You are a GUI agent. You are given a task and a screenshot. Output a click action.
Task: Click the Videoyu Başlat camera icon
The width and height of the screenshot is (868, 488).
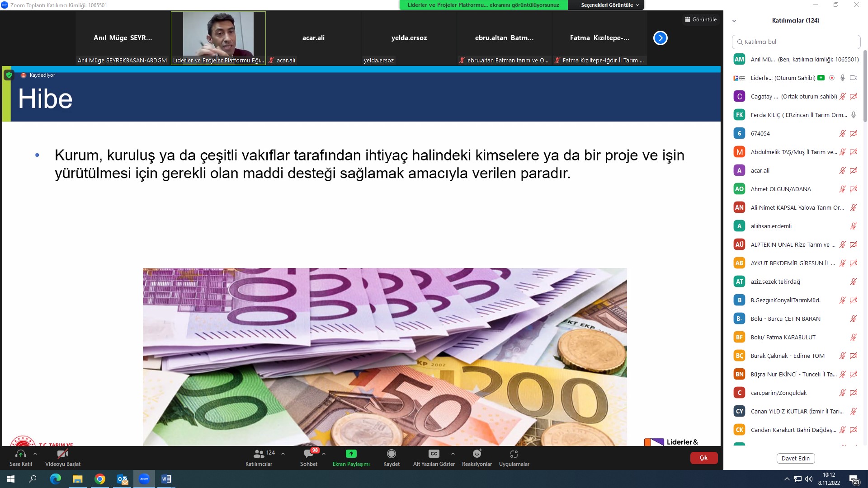point(62,454)
